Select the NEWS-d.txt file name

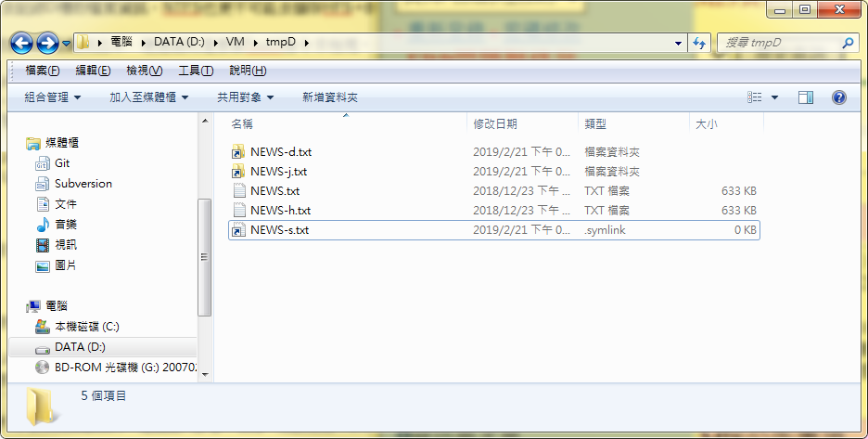coord(281,152)
